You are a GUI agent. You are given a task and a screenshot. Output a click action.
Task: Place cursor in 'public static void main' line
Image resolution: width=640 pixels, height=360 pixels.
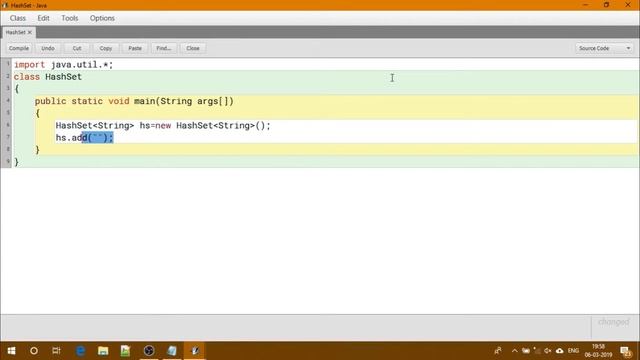click(x=134, y=101)
